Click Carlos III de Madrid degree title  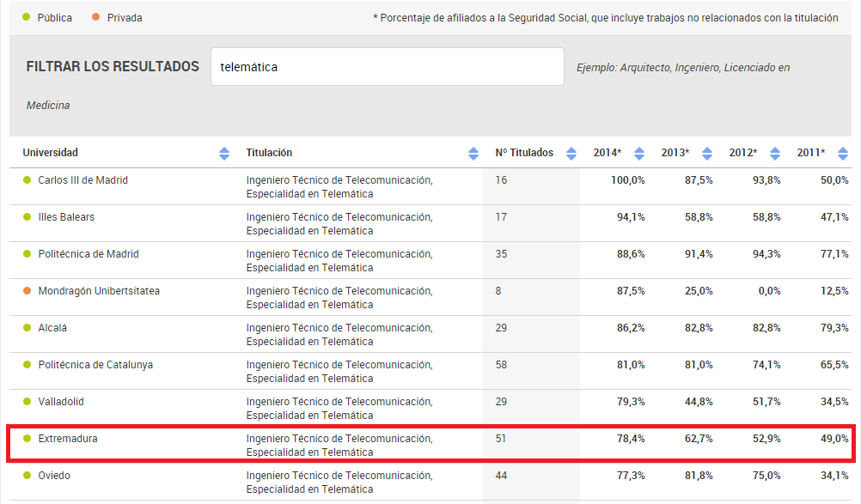click(x=339, y=187)
